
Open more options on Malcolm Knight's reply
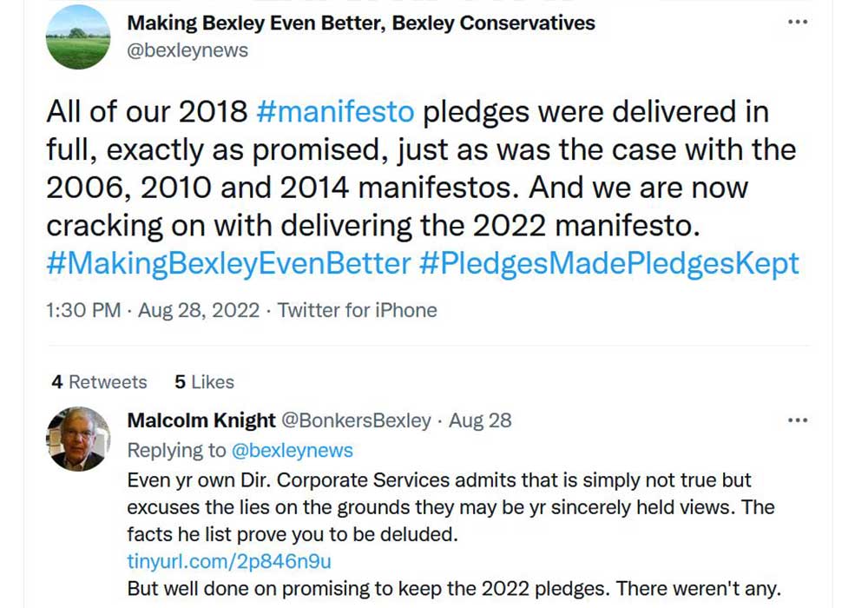(x=797, y=420)
